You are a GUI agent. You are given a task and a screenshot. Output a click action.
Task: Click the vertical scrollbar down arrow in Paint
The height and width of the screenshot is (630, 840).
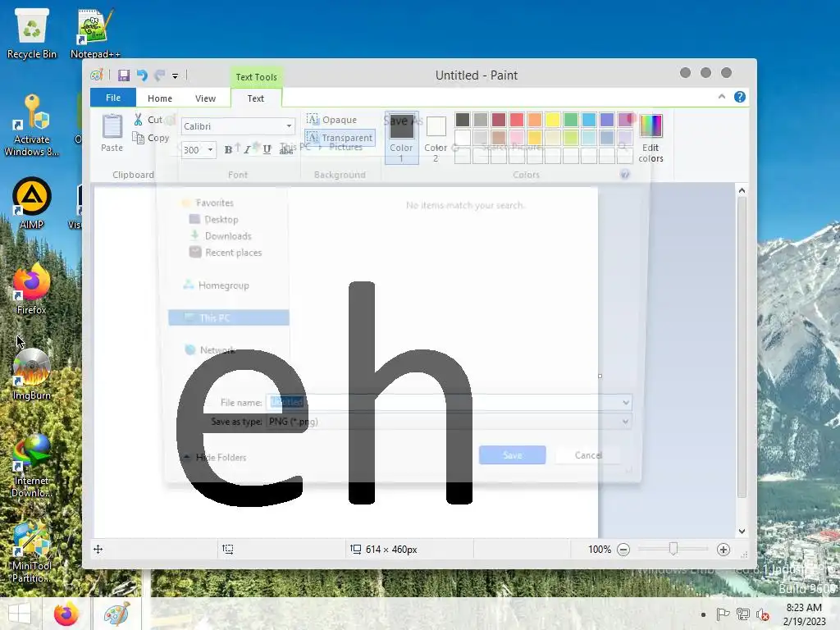[x=742, y=532]
